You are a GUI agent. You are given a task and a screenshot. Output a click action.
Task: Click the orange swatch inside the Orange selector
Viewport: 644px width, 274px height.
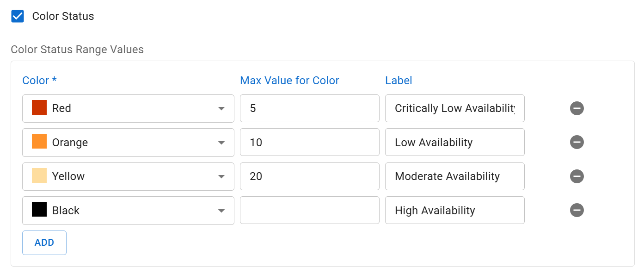pyautogui.click(x=37, y=142)
